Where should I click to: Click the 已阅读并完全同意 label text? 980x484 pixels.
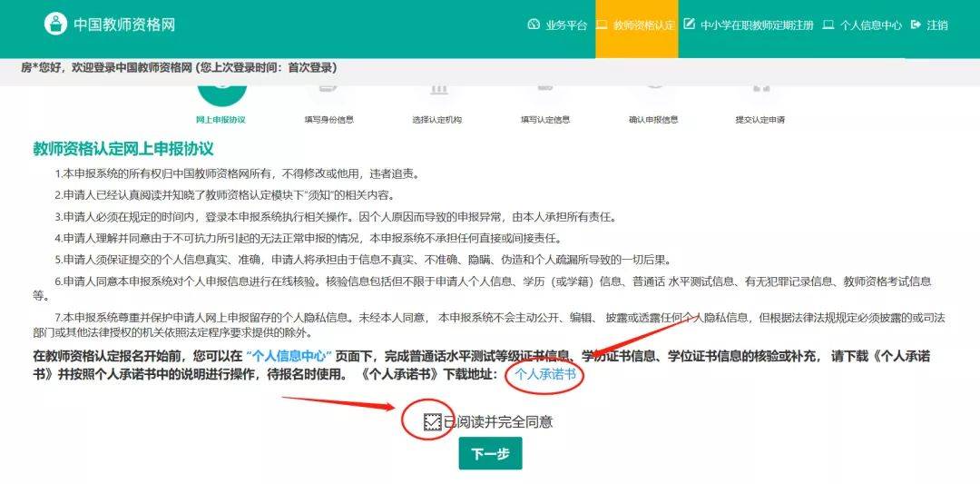pyautogui.click(x=498, y=422)
